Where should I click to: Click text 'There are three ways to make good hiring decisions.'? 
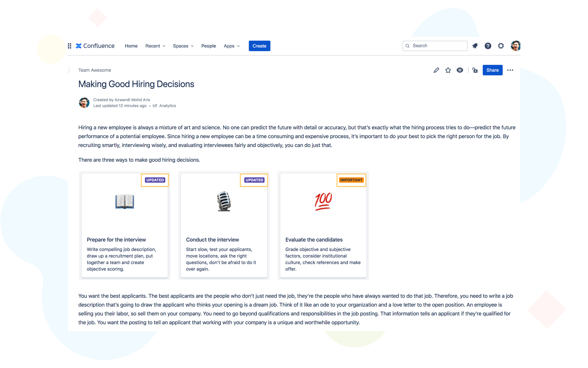[x=139, y=160]
